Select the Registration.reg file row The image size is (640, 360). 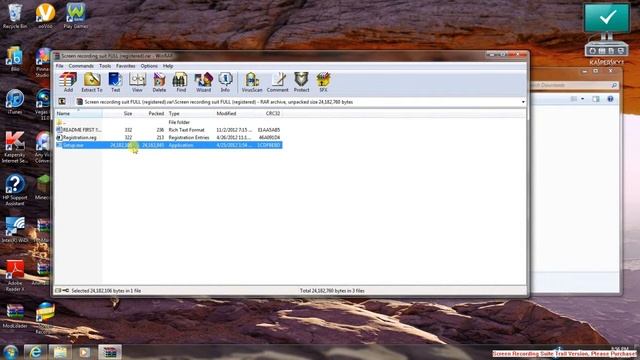[x=168, y=138]
